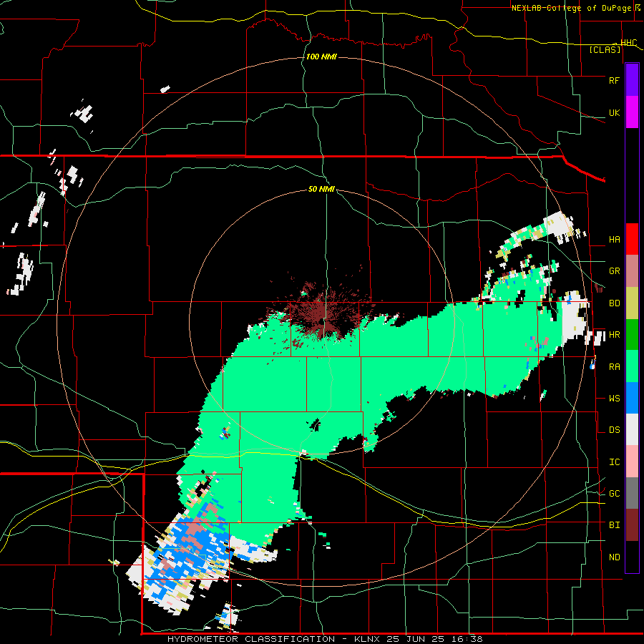The image size is (644, 644).
Task: Click the ND legend label
Action: [614, 557]
